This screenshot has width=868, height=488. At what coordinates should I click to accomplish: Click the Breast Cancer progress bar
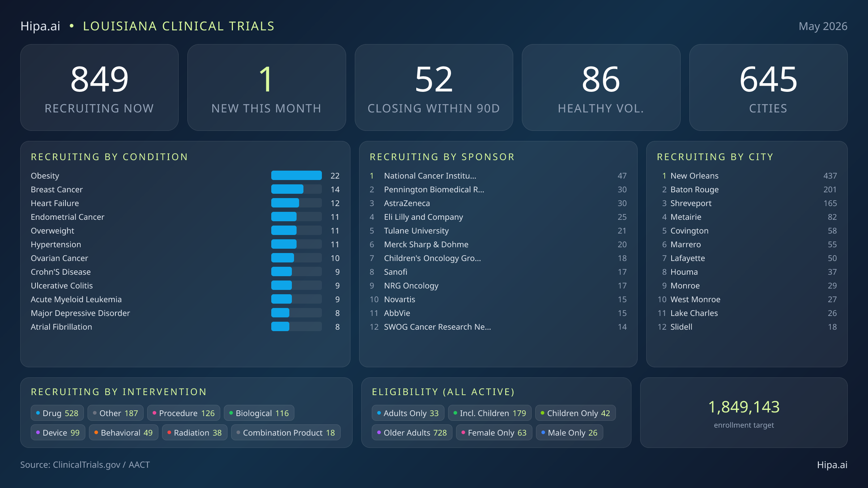[297, 189]
